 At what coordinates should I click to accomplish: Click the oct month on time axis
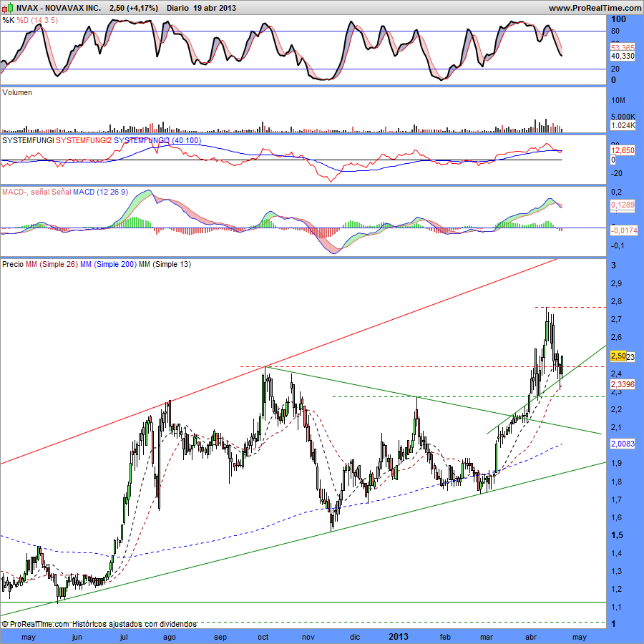click(263, 637)
